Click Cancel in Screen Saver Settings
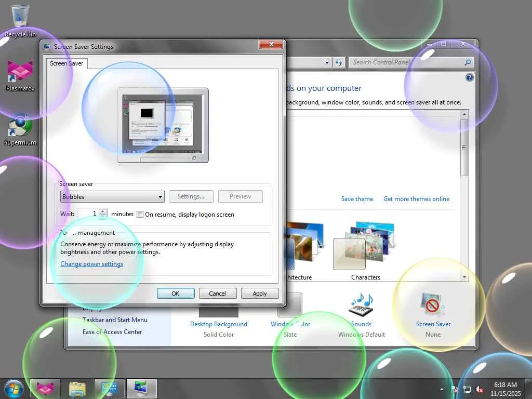The height and width of the screenshot is (399, 532). point(218,294)
